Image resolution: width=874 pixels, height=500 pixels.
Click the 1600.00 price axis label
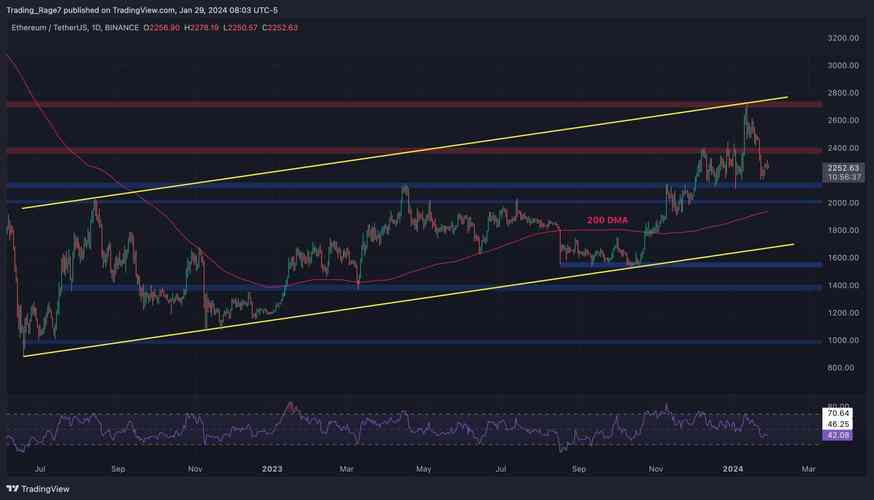(x=843, y=258)
